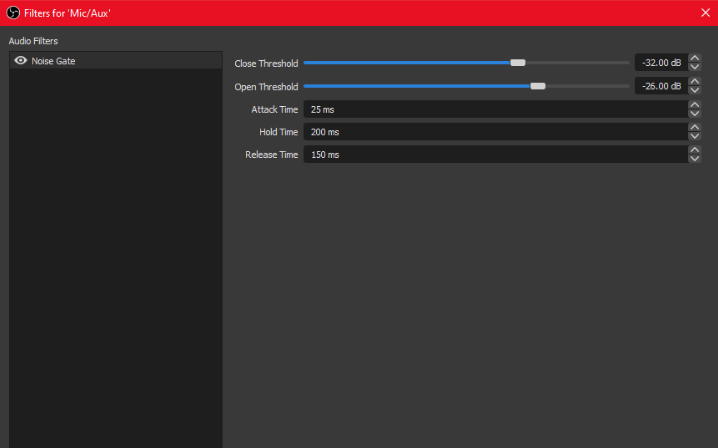Increase Open Threshold with the up arrow
The width and height of the screenshot is (718, 448).
[x=694, y=81]
